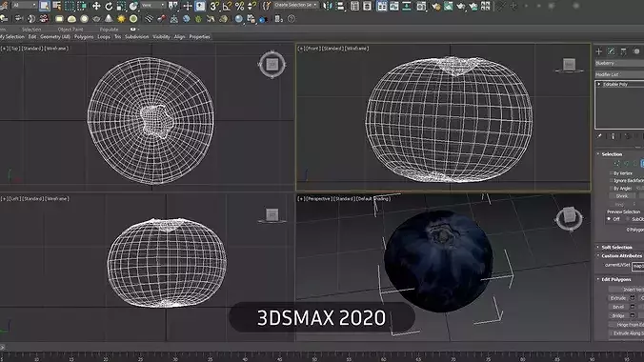Click the currentUVSet input field

point(638,266)
